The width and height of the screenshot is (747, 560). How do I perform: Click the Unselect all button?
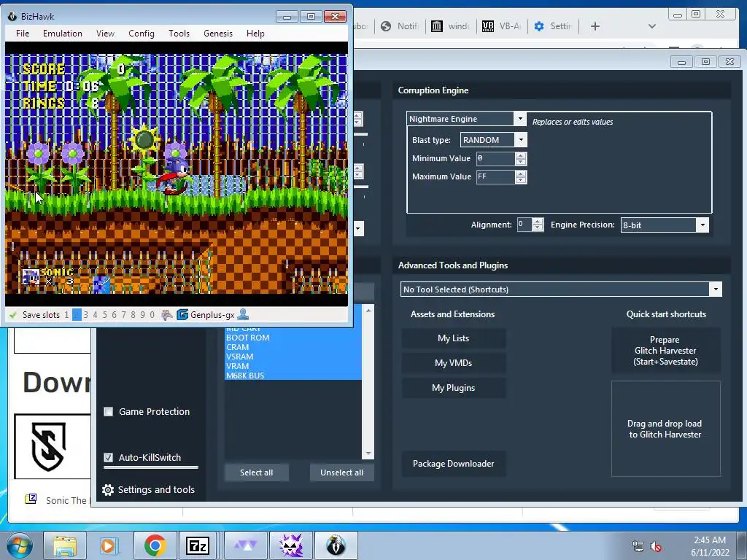click(x=341, y=472)
